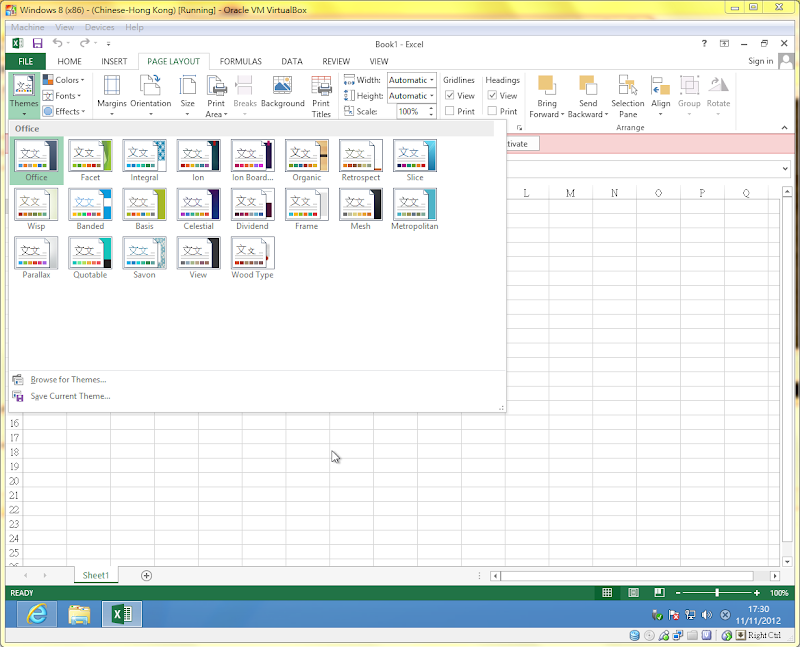Switch to Page Layout view in status bar

(x=633, y=592)
